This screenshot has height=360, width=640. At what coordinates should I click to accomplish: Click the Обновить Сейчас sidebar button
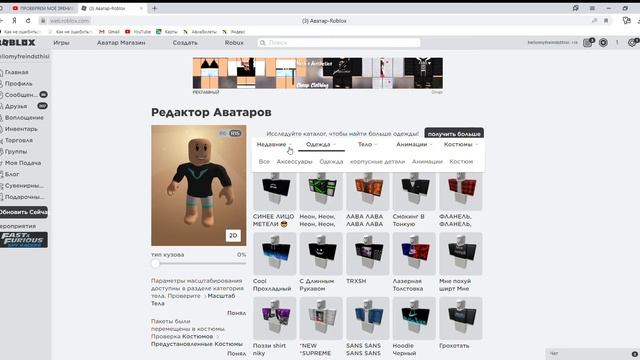[24, 212]
